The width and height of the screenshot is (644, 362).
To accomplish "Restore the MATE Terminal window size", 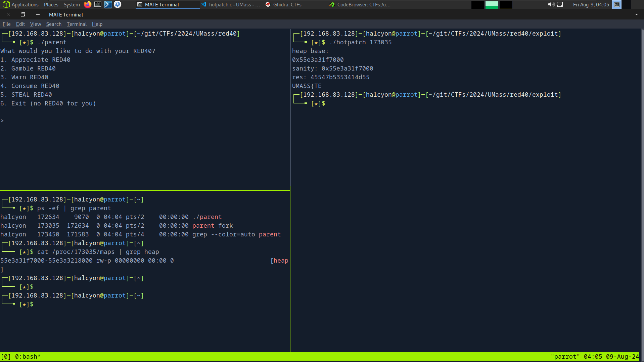I will (23, 14).
